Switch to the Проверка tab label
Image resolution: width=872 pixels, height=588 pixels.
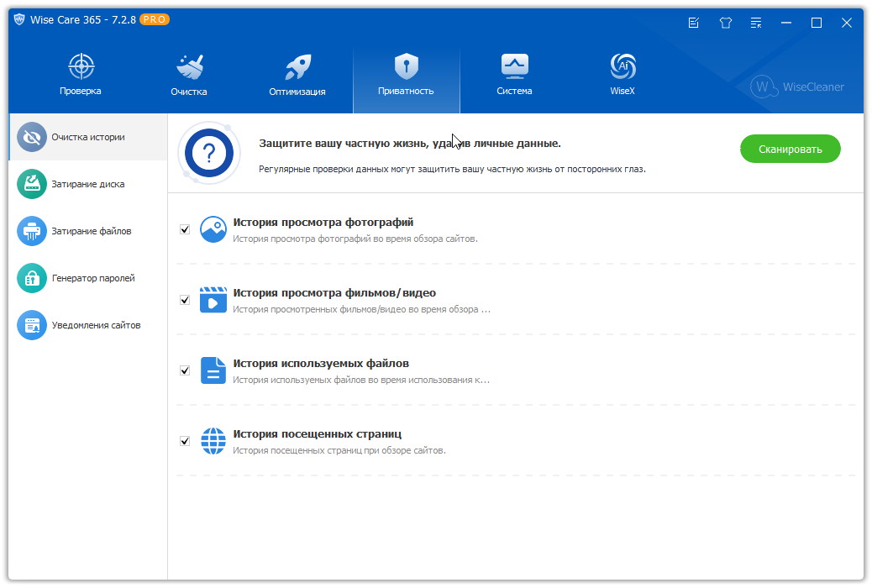coord(81,91)
